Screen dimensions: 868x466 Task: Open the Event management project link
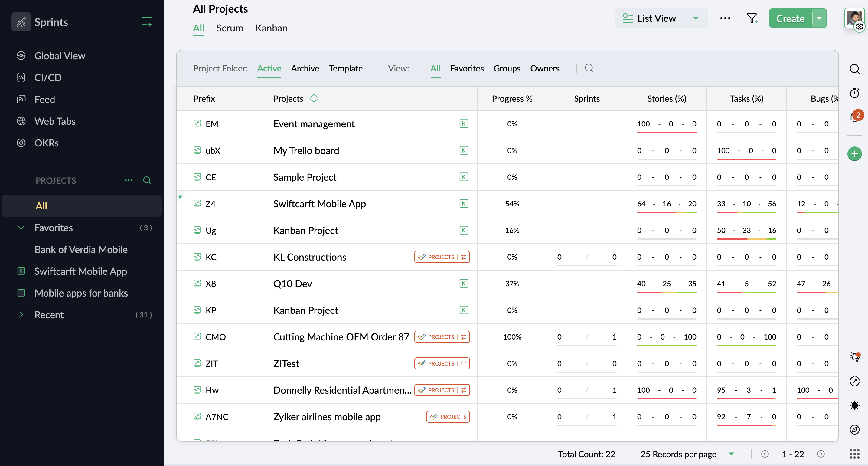(x=314, y=124)
